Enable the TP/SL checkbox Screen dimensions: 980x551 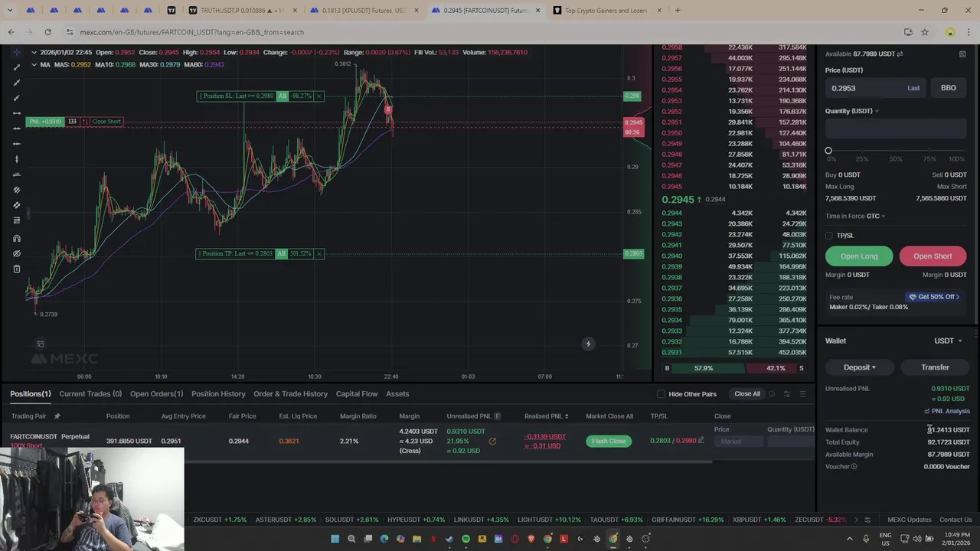point(829,236)
